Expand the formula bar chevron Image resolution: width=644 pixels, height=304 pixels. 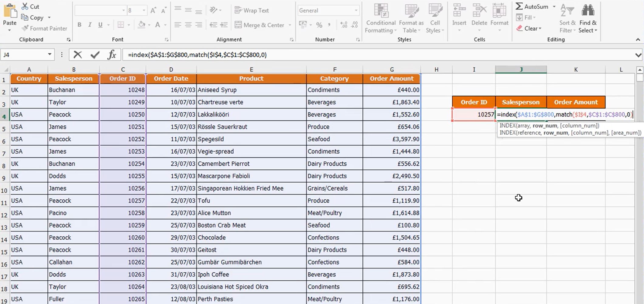pos(638,55)
